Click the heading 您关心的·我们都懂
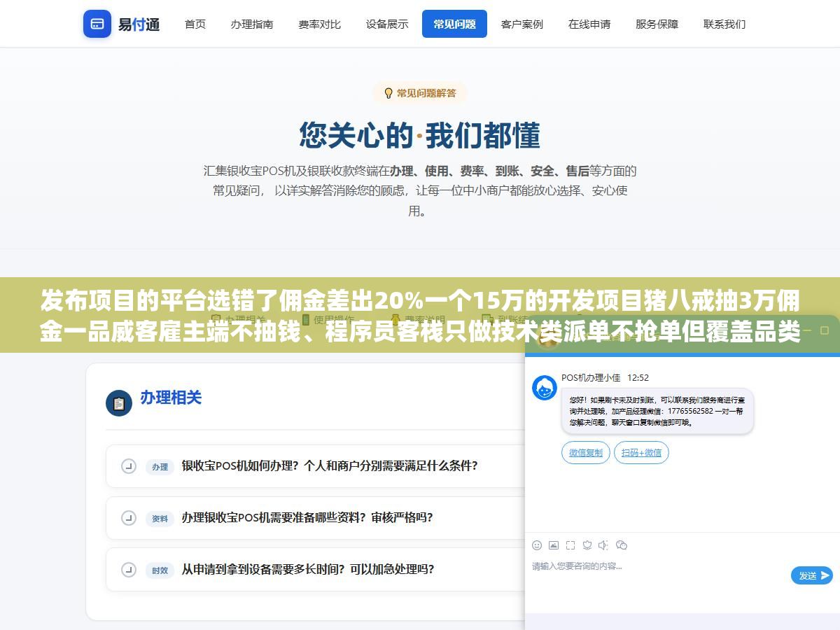Viewport: 840px width, 630px height. pyautogui.click(x=420, y=136)
